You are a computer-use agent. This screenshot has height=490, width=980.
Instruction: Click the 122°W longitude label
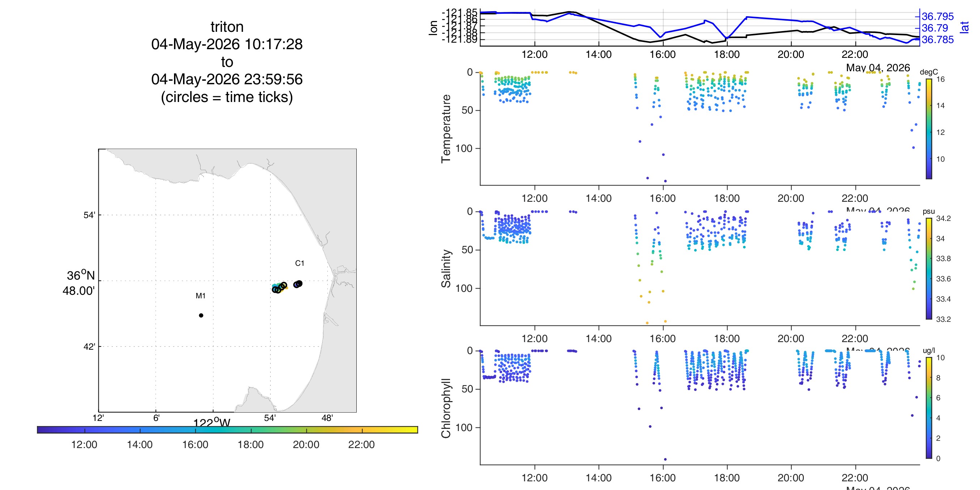(x=212, y=422)
